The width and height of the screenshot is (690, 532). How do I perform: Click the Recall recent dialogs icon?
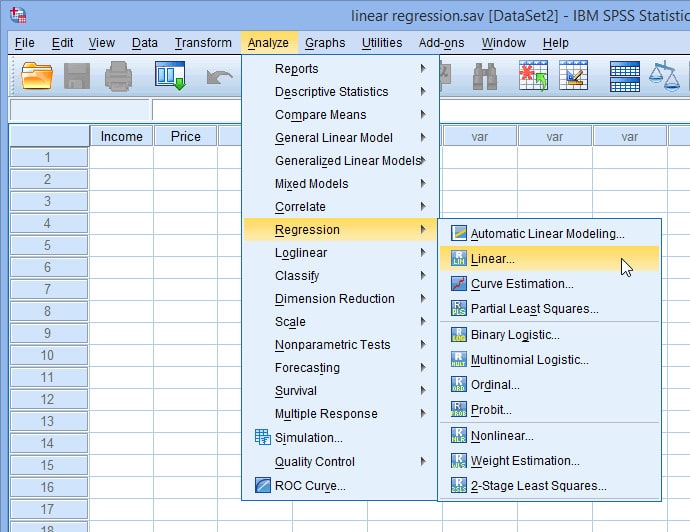pos(169,75)
